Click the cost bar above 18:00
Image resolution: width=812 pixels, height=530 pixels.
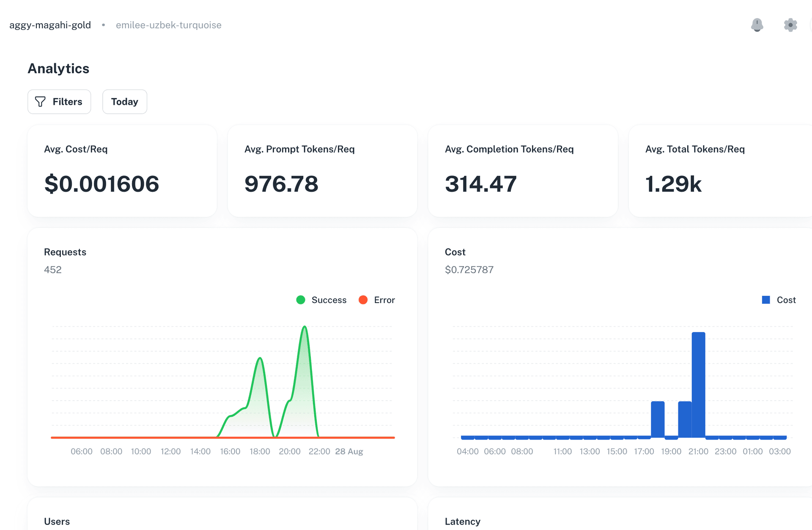658,420
